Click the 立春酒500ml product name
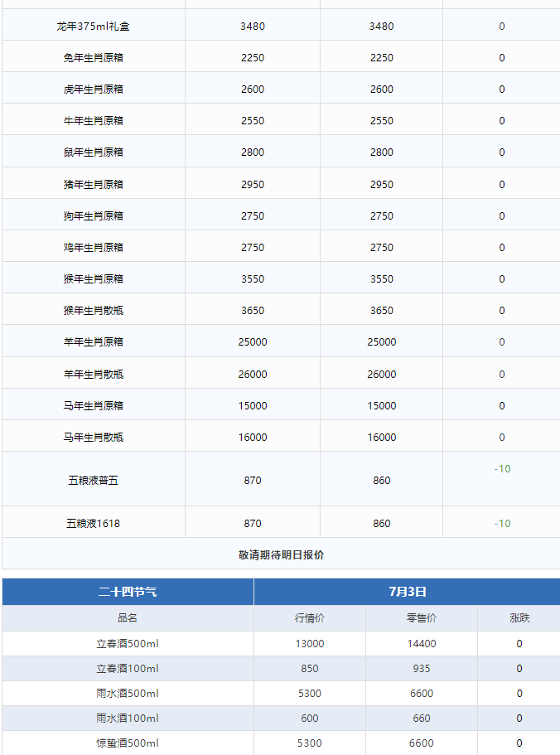The width and height of the screenshot is (560, 755). 128,644
